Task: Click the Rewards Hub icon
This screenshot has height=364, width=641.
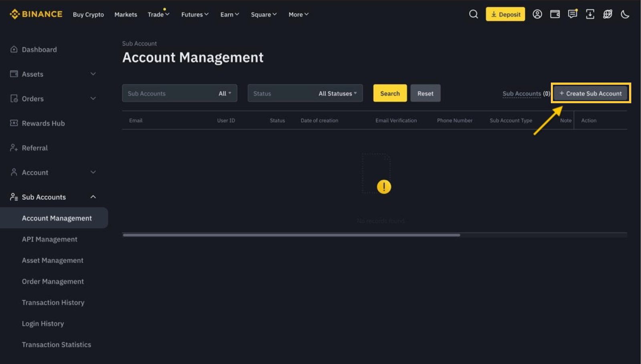Action: [x=14, y=123]
